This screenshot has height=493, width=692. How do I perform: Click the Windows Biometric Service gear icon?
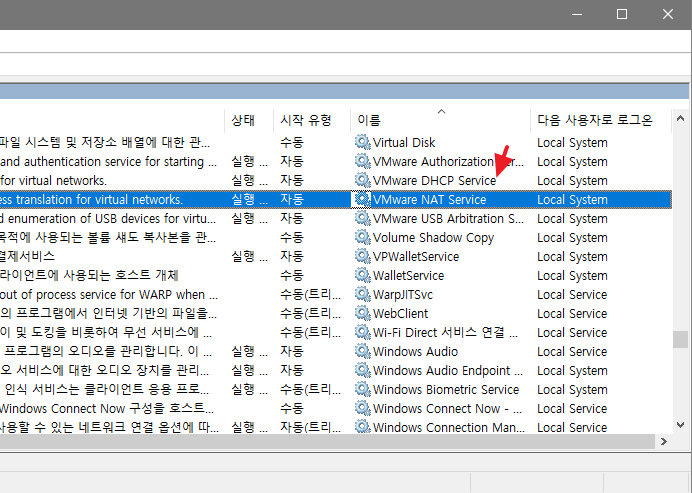pyautogui.click(x=363, y=389)
